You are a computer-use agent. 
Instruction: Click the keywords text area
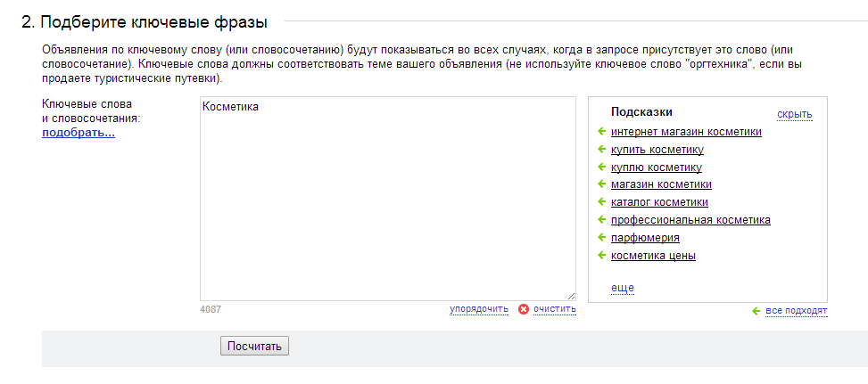click(387, 199)
